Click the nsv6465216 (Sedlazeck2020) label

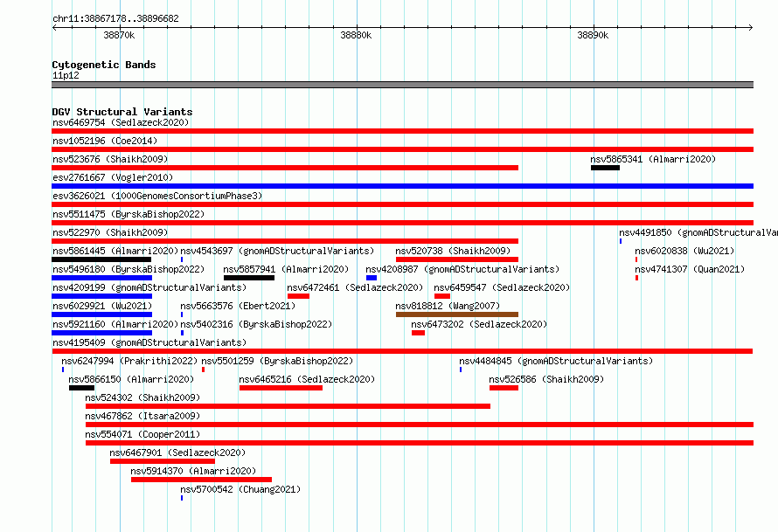point(307,379)
